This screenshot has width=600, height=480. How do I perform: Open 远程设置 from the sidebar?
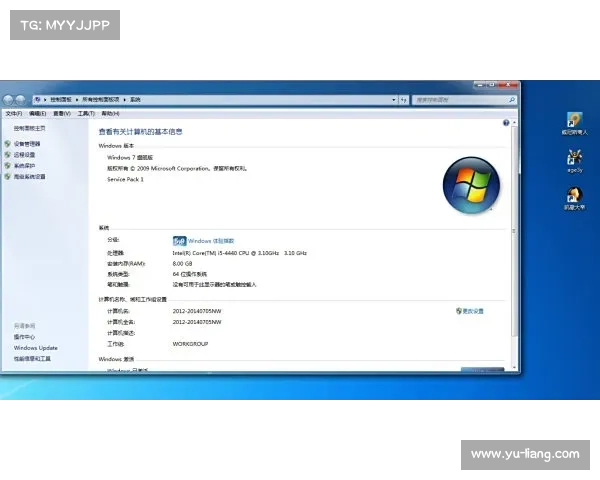point(24,155)
